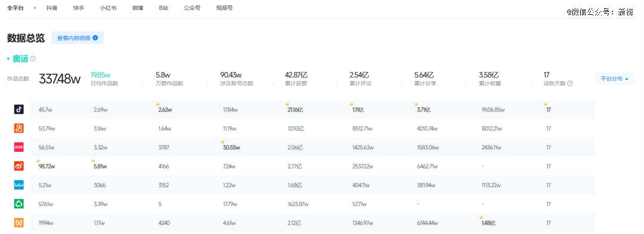
Task: Click Kuaishou likes cell 12.92亿
Action: tap(296, 129)
